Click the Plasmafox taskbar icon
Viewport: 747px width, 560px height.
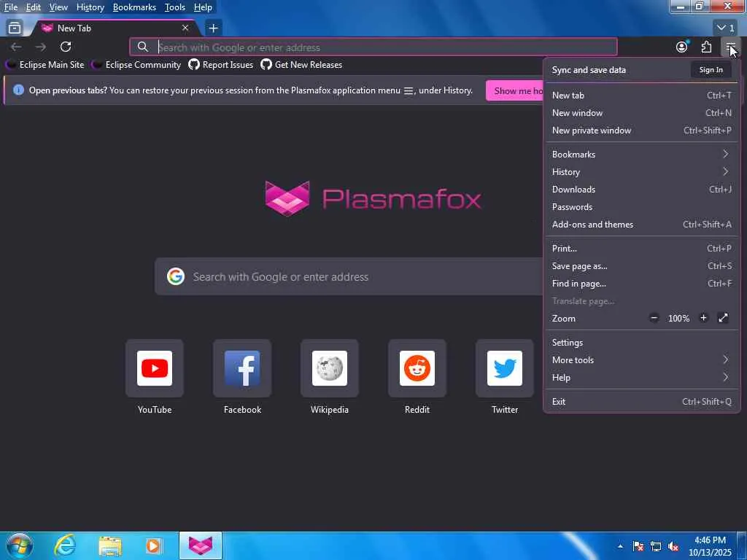[201, 545]
